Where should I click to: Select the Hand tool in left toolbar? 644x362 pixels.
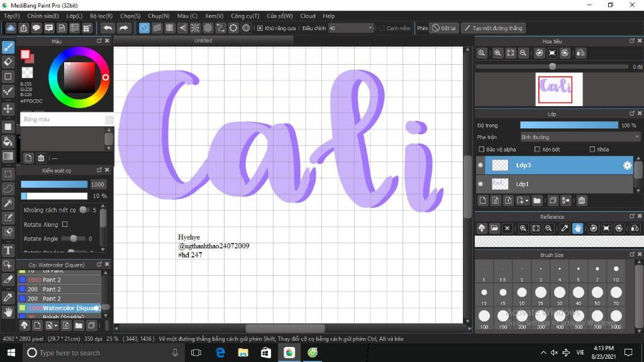pyautogui.click(x=8, y=312)
